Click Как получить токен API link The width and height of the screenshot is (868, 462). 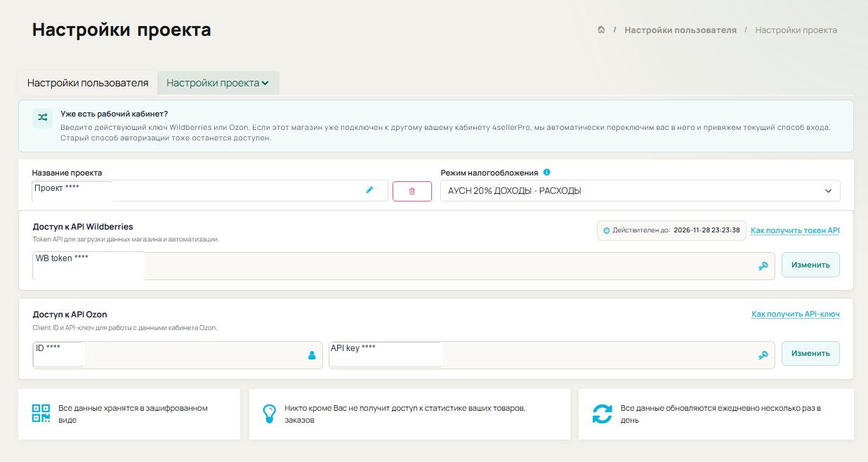coord(795,230)
